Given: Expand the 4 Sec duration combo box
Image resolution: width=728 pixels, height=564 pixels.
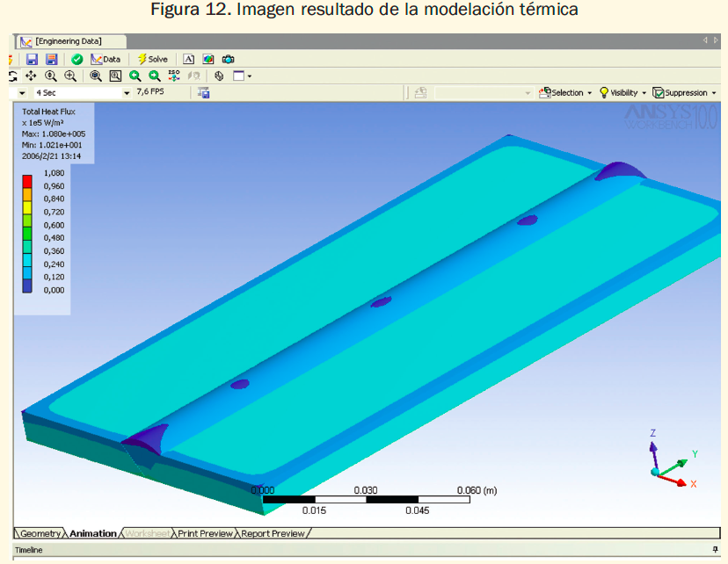Looking at the screenshot, I should [x=127, y=92].
